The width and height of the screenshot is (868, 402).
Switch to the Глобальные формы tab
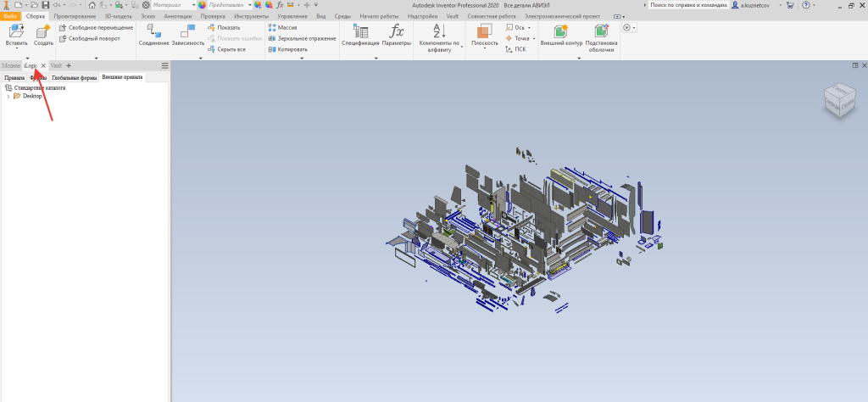click(74, 77)
